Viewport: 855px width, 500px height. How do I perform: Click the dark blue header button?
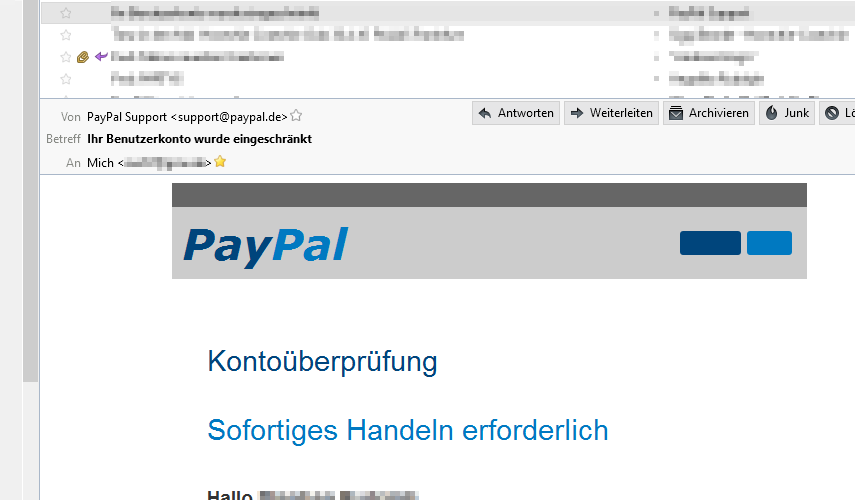710,243
